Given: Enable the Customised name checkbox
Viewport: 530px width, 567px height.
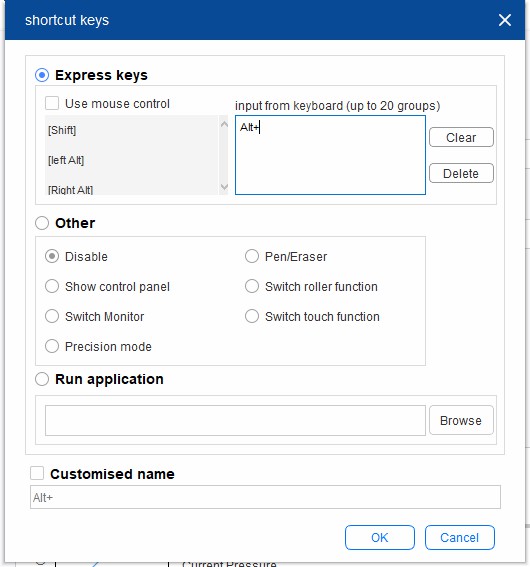Looking at the screenshot, I should point(37,473).
